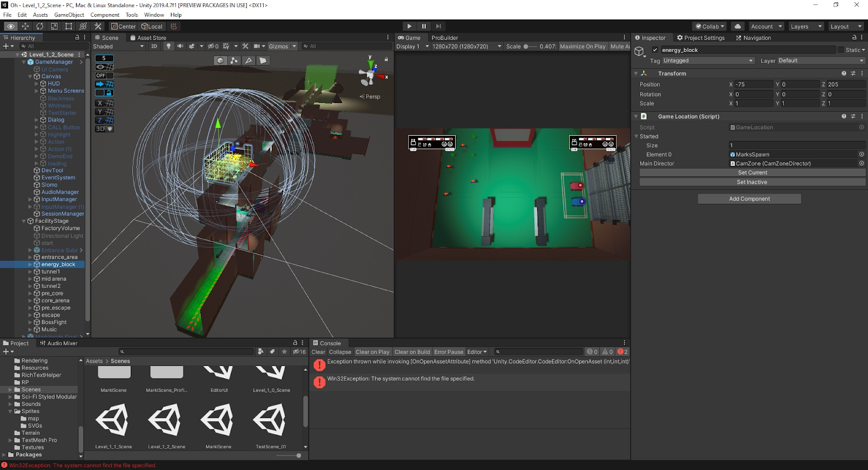Click object picker next to MarksSpawn
868x470 pixels.
point(861,154)
